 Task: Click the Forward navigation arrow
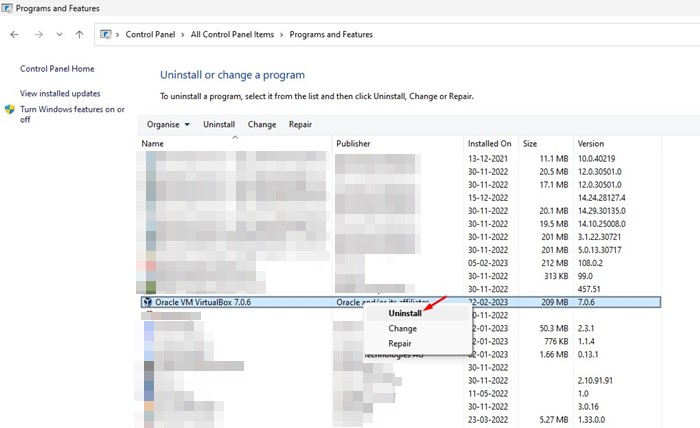[x=38, y=34]
